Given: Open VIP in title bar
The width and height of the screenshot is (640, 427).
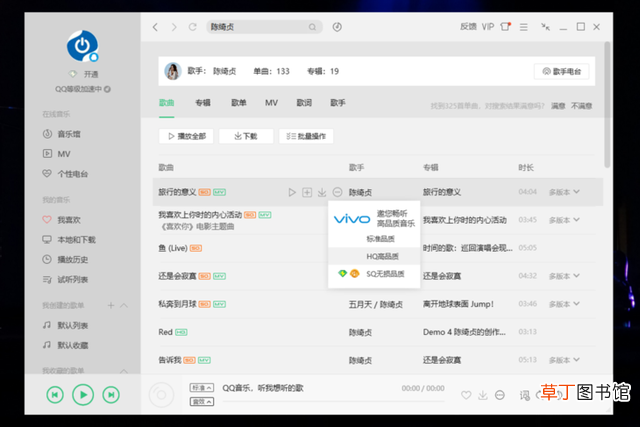Looking at the screenshot, I should 488,27.
